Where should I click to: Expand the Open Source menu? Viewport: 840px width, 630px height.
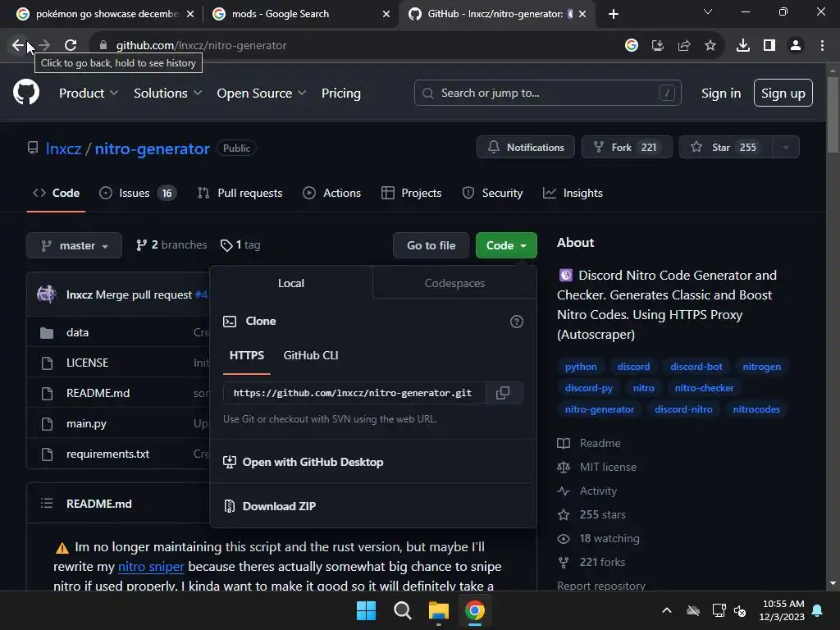click(262, 94)
